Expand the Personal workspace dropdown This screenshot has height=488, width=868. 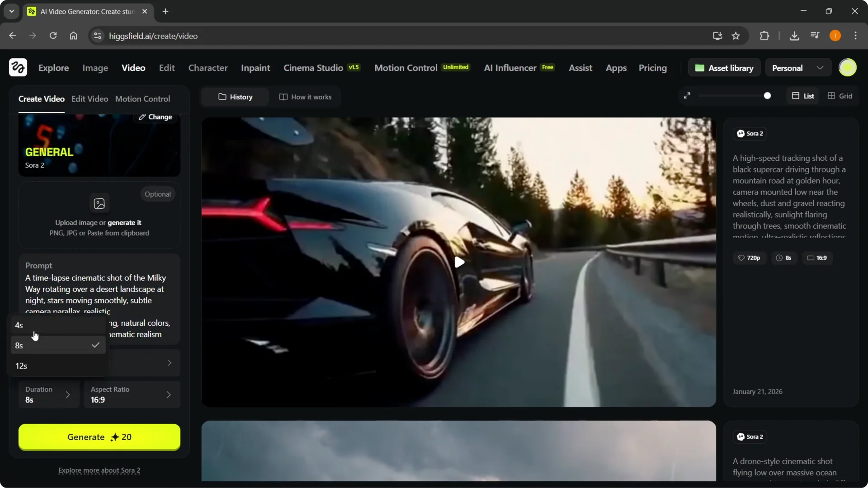click(x=798, y=68)
